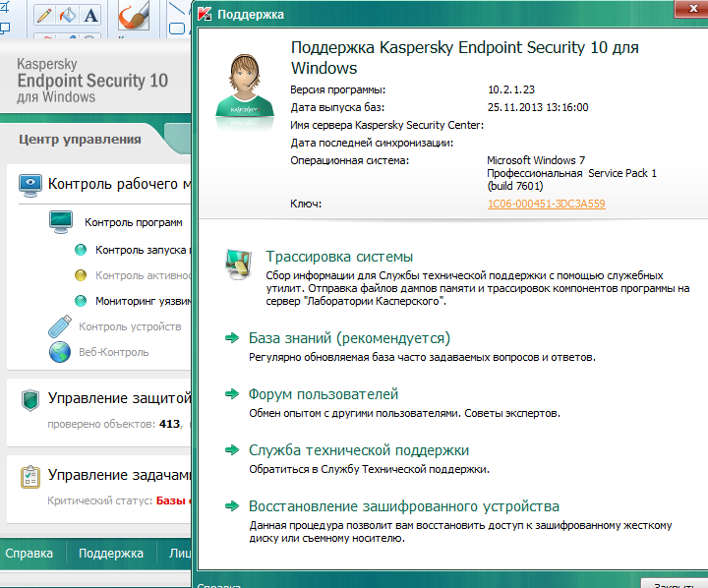
Task: Click the arrow next to Служба технической поддержки
Action: [x=232, y=449]
